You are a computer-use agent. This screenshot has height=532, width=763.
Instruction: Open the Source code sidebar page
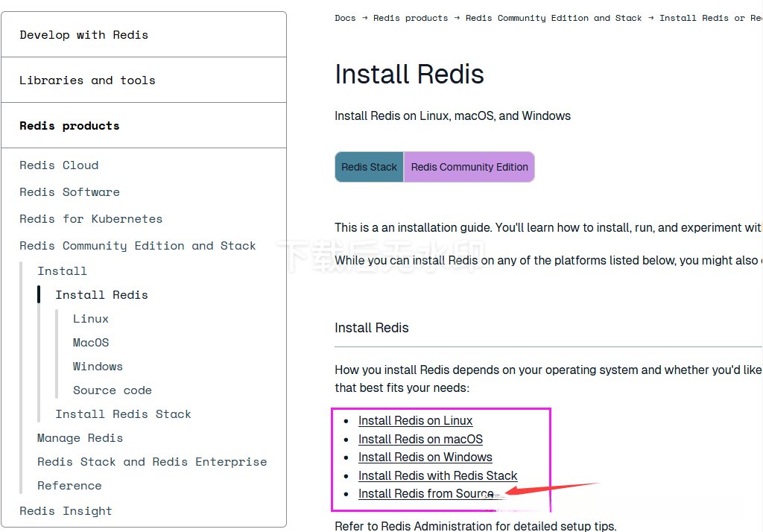(113, 390)
